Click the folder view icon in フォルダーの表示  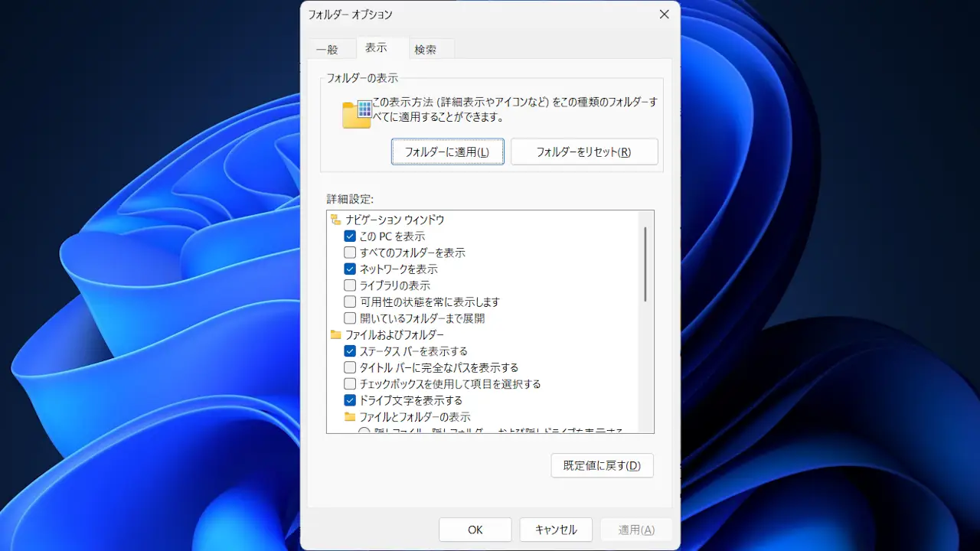[x=357, y=113]
